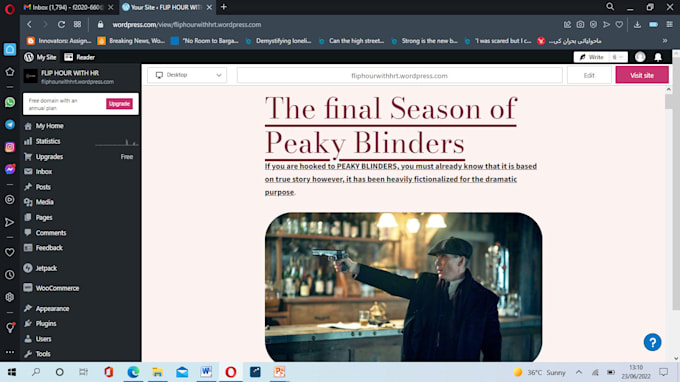The image size is (680, 382).
Task: Open Windows Start menu
Action: coord(12,372)
